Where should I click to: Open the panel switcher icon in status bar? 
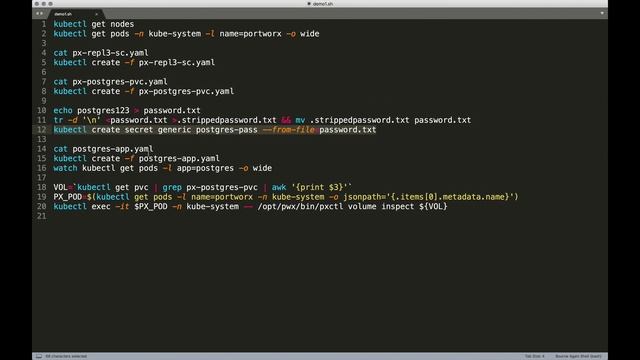[39, 356]
